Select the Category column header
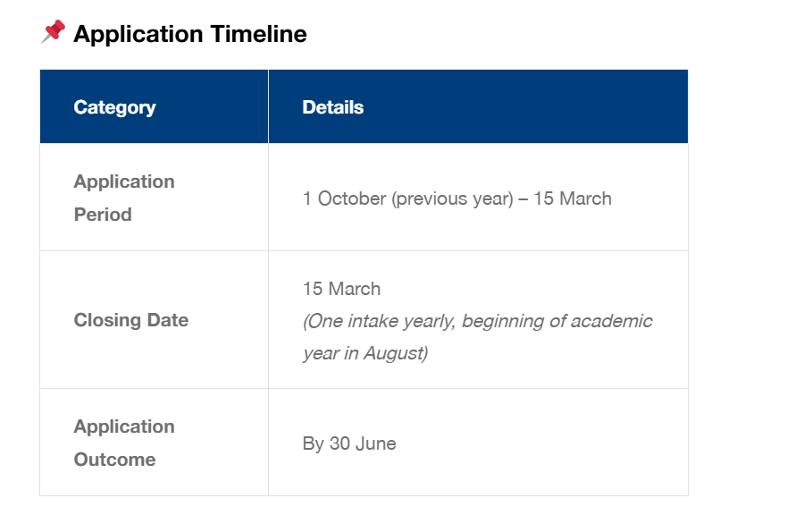812x532 pixels. 114,107
